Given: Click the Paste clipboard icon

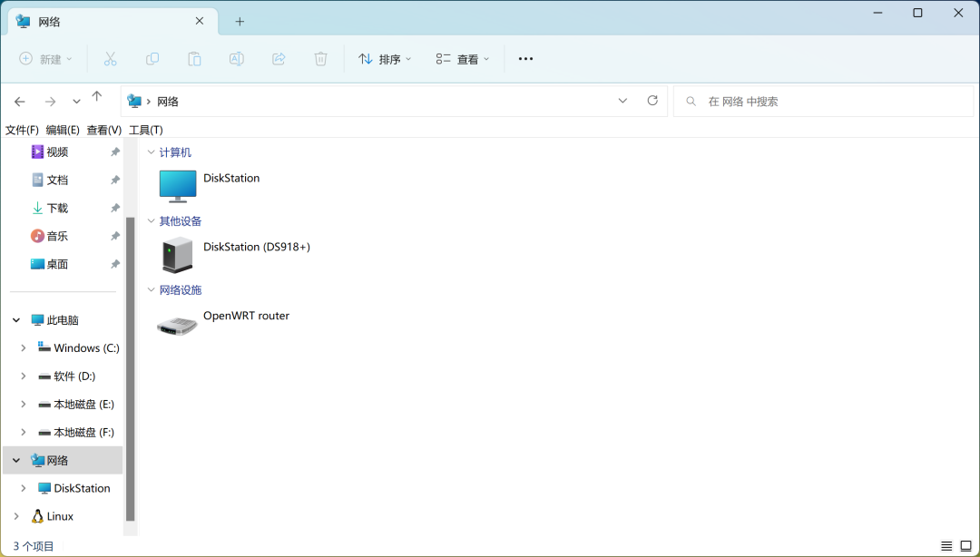Looking at the screenshot, I should pyautogui.click(x=194, y=59).
